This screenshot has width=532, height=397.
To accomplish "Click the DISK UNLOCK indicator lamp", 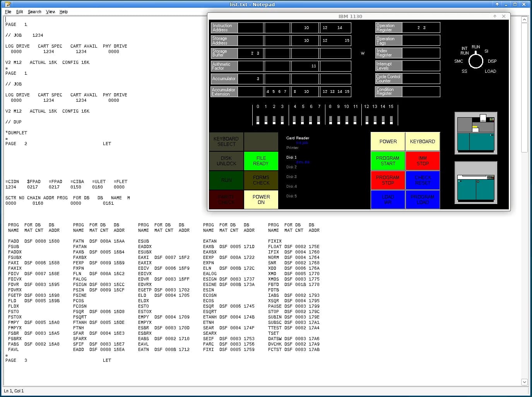I will (226, 161).
